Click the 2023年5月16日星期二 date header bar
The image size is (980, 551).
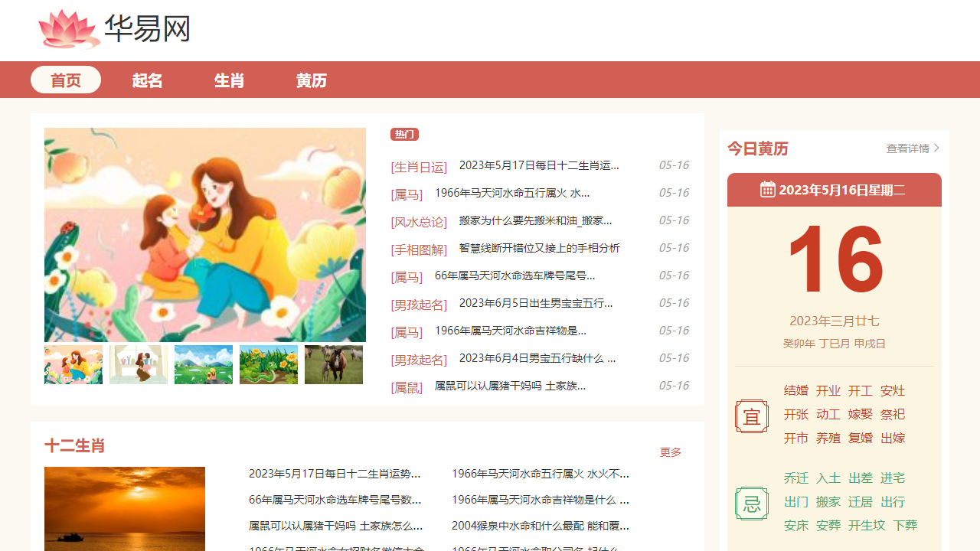[834, 189]
